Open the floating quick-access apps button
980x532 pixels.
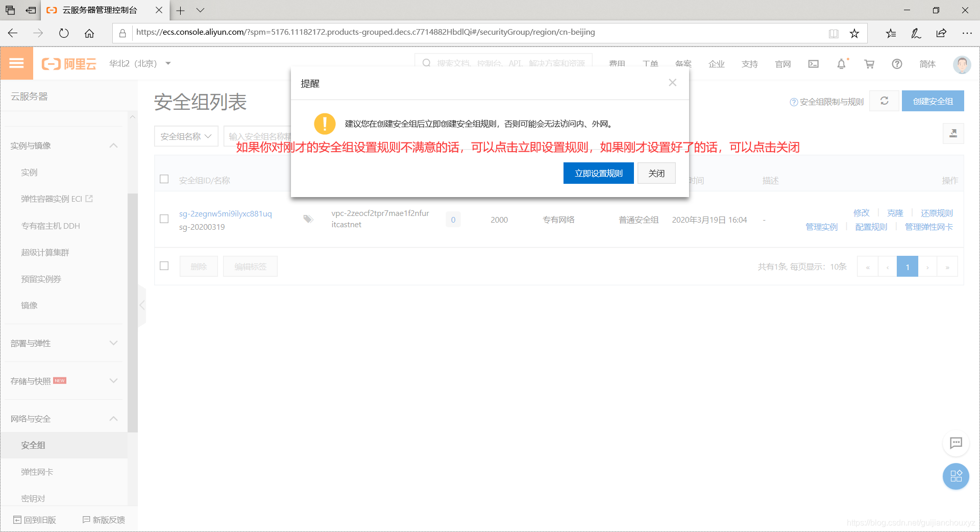[x=956, y=476]
